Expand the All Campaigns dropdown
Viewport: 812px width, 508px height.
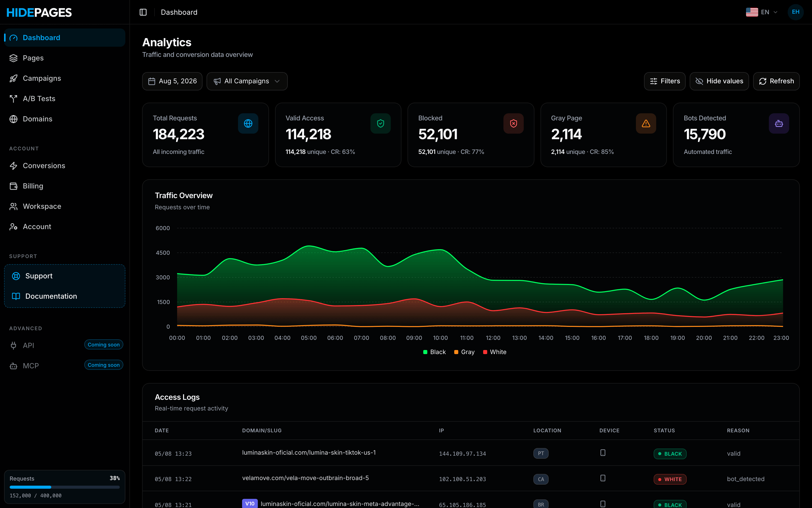coord(247,81)
